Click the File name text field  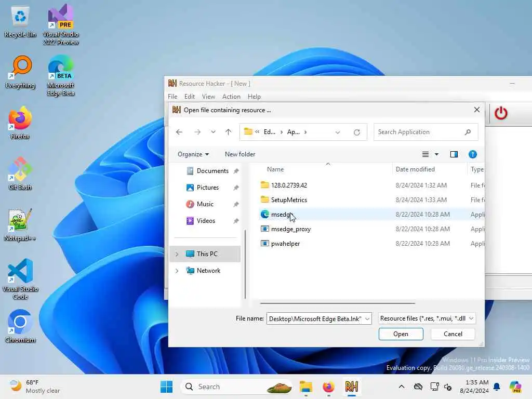pyautogui.click(x=315, y=319)
